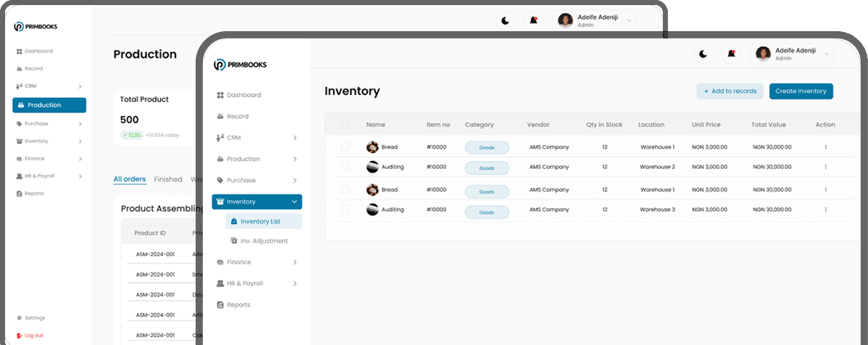Image resolution: width=868 pixels, height=345 pixels.
Task: Toggle select-all checkbox in inventory table header
Action: click(346, 125)
